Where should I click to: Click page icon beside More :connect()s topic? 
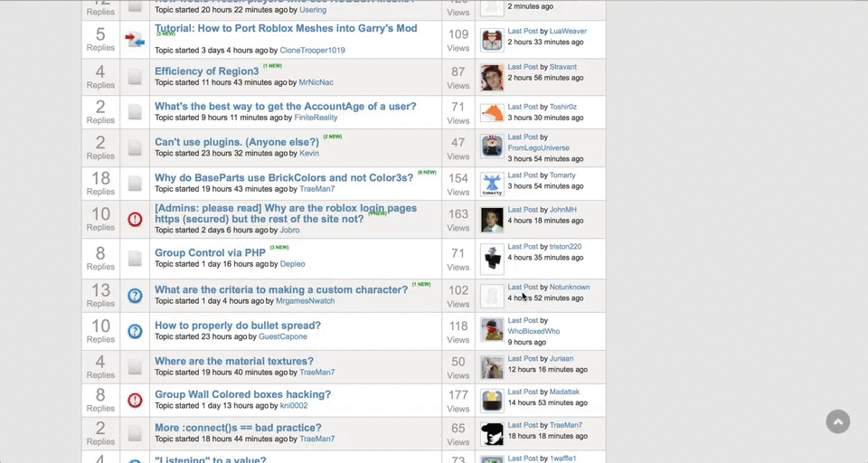(x=135, y=433)
